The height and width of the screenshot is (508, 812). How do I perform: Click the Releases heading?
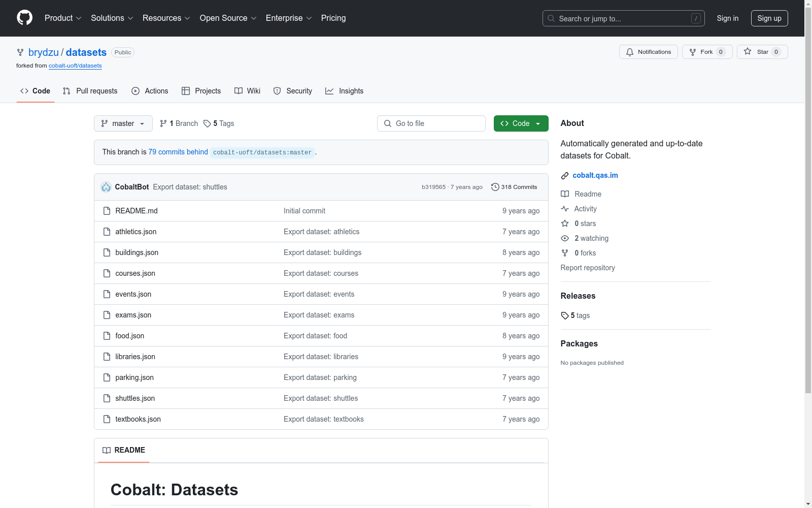tap(578, 296)
